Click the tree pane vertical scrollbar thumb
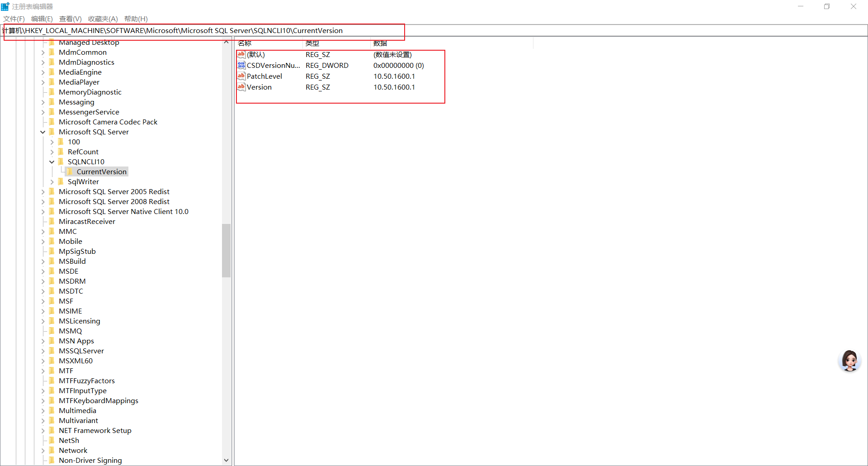 coord(226,250)
